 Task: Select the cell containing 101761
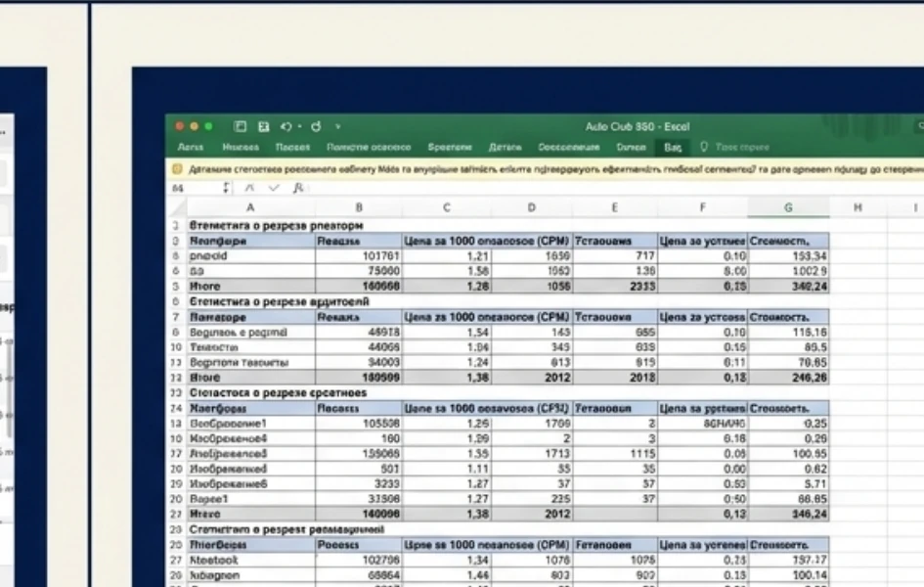358,256
